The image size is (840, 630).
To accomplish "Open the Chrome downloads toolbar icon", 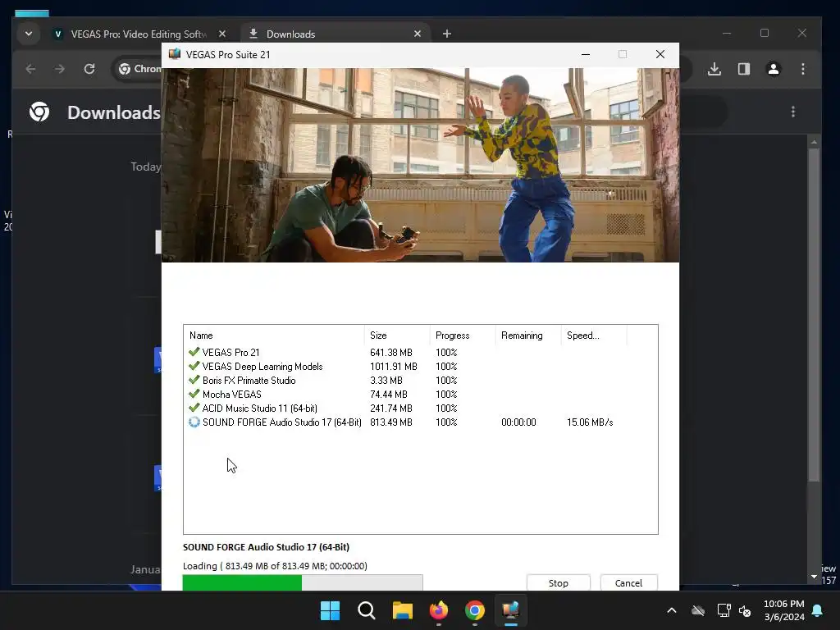I will (714, 69).
